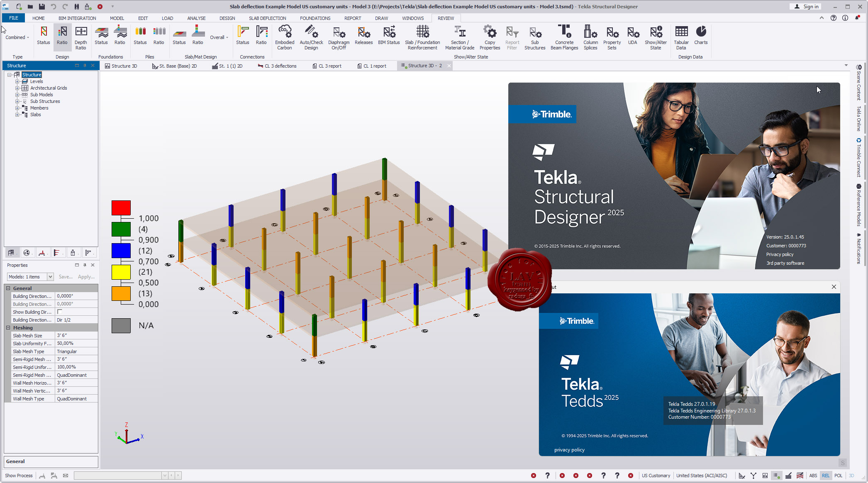Click Section / Material Grade tool
Screen dimensions: 868x483
tap(460, 37)
